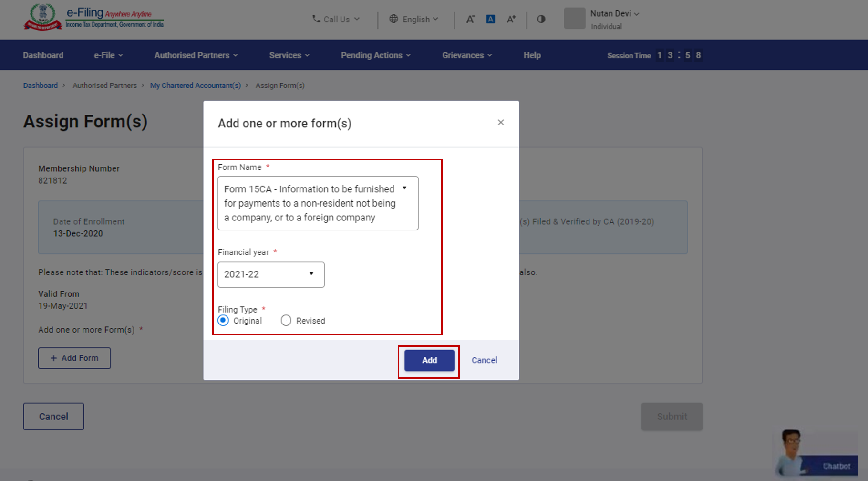Open My Chartered Accountant(s) breadcrumb link
The height and width of the screenshot is (481, 868).
click(x=195, y=85)
